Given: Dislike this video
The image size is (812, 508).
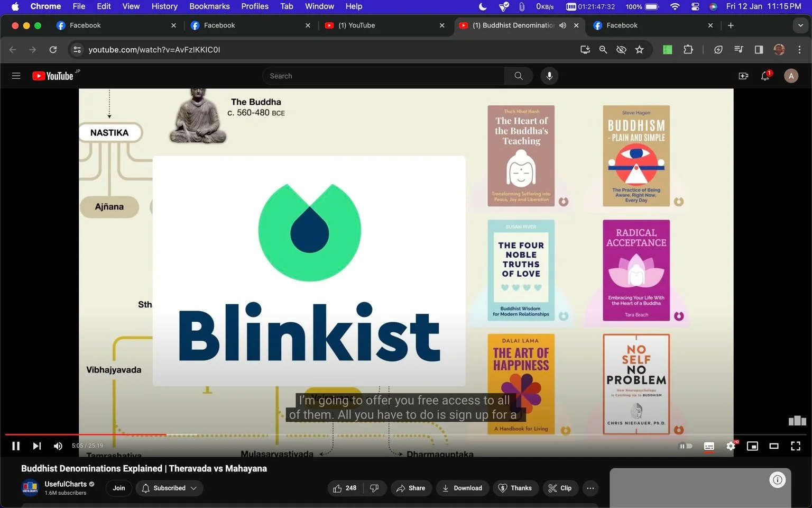Looking at the screenshot, I should click(374, 488).
